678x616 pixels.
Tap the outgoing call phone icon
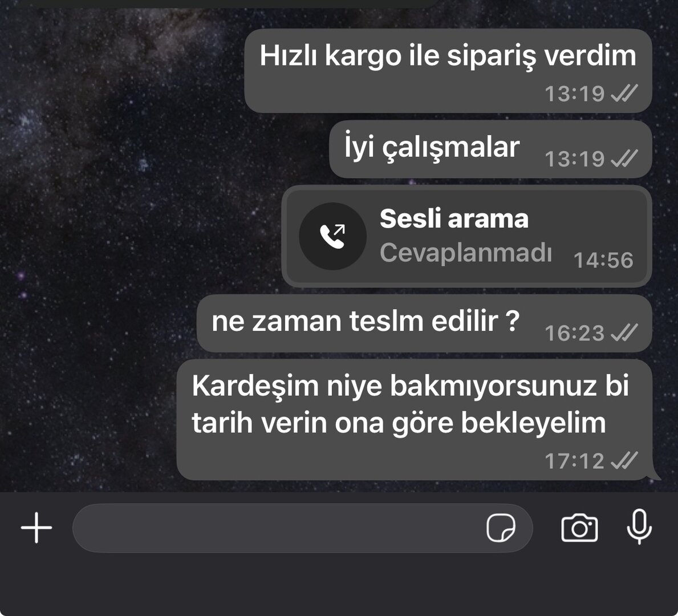tap(332, 236)
